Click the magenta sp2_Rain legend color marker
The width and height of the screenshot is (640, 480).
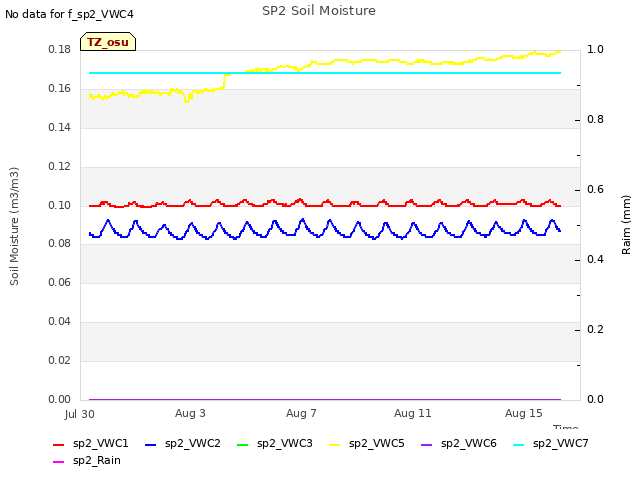tap(58, 462)
